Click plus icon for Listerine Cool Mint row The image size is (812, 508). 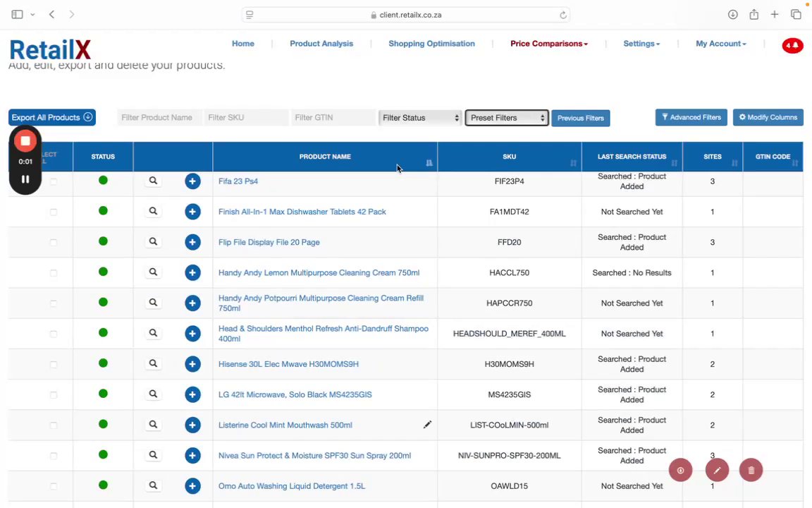192,425
